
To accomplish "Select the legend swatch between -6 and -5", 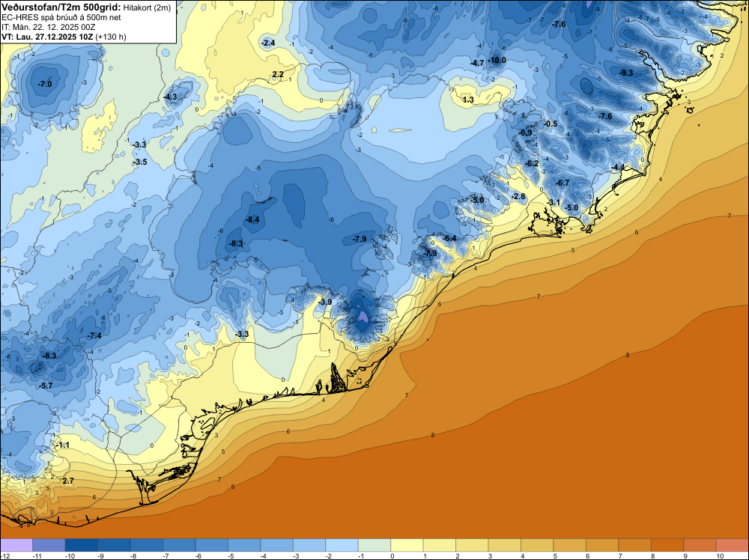I will point(212,545).
